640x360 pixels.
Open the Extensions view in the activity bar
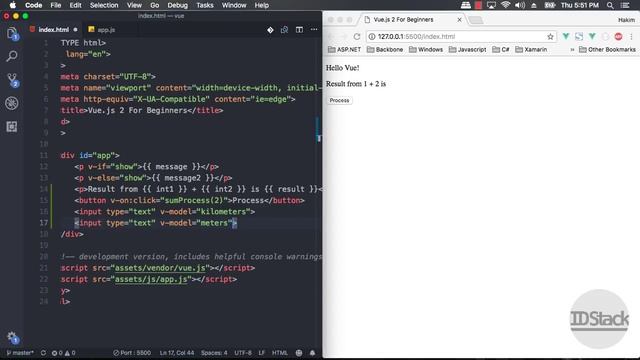(12, 127)
